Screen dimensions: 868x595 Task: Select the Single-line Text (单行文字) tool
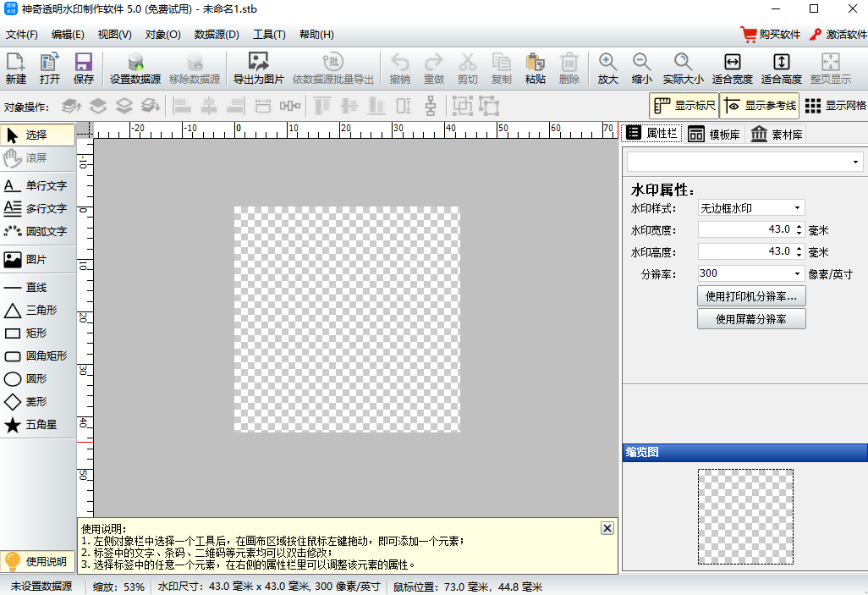(x=36, y=185)
